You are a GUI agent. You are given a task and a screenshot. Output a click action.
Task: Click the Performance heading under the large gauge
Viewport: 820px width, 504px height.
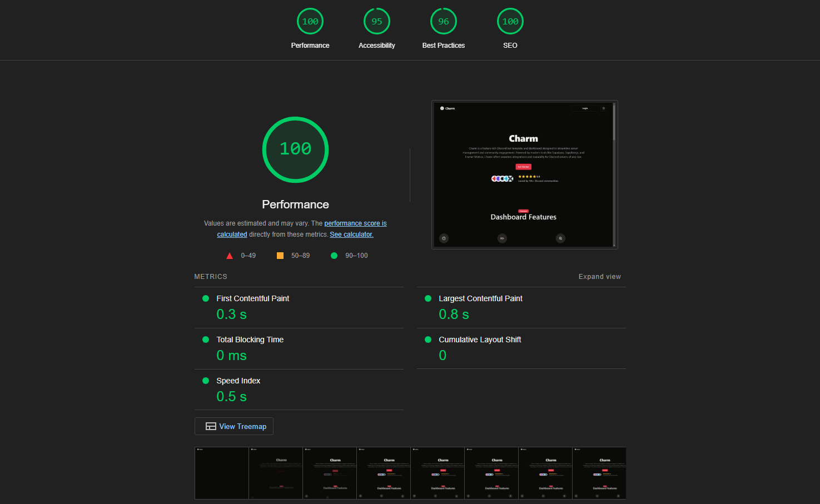click(x=295, y=204)
